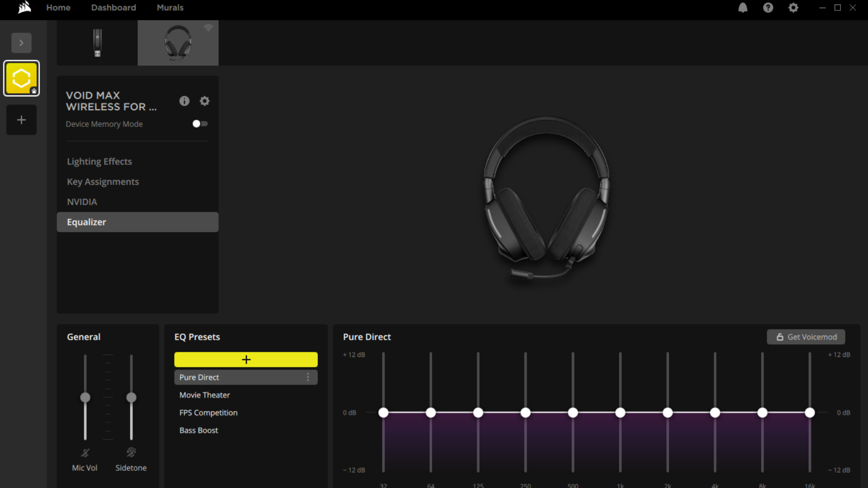Toggle Device Memory Mode switch
The image size is (868, 488).
200,124
